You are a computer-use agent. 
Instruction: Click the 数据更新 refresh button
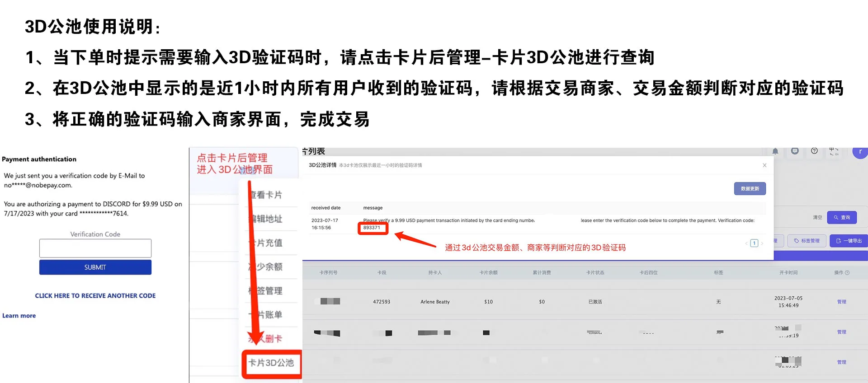[x=750, y=189]
